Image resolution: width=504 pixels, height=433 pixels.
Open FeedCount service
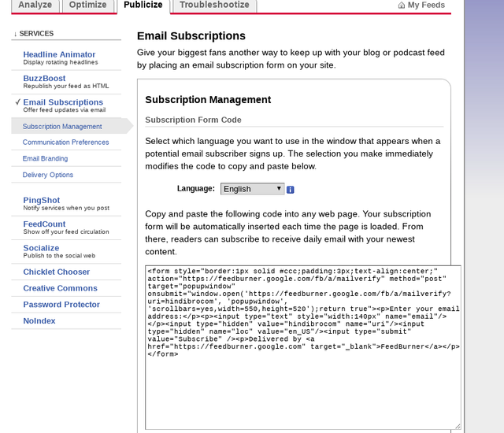click(x=44, y=224)
